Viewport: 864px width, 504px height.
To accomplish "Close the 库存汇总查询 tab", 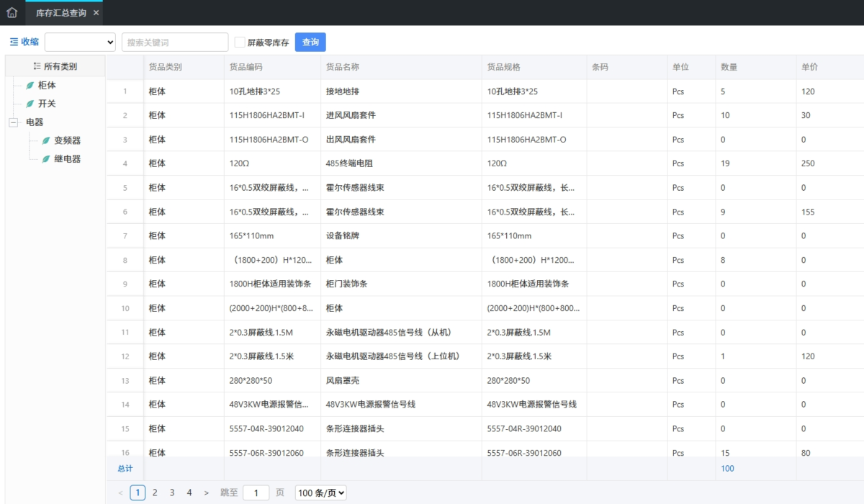I will click(96, 13).
